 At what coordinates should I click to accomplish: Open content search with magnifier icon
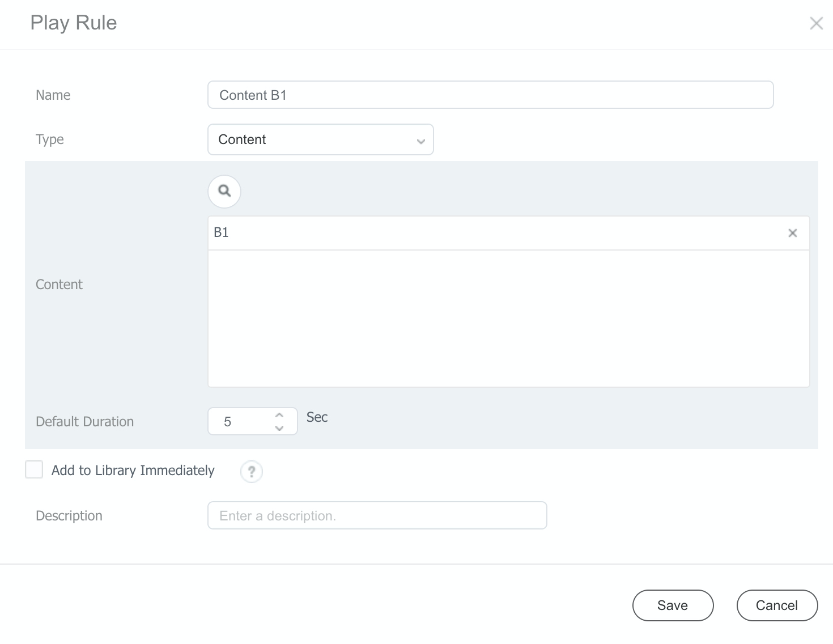point(224,191)
